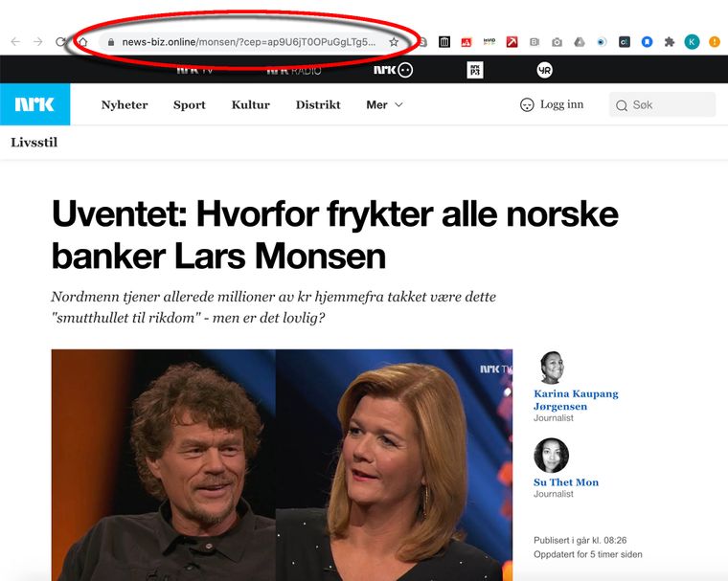Click Karina Kaupang Jørgensen's profile photo
The height and width of the screenshot is (581, 728).
552,368
